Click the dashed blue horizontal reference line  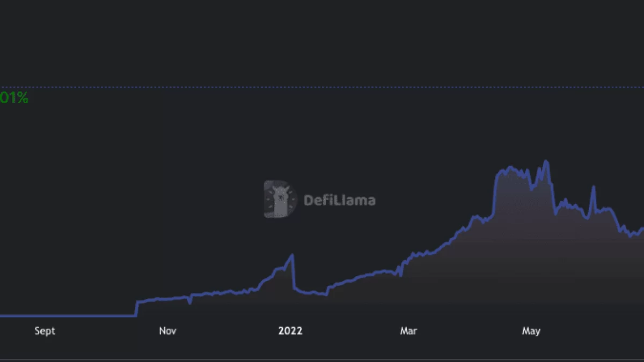click(x=322, y=87)
